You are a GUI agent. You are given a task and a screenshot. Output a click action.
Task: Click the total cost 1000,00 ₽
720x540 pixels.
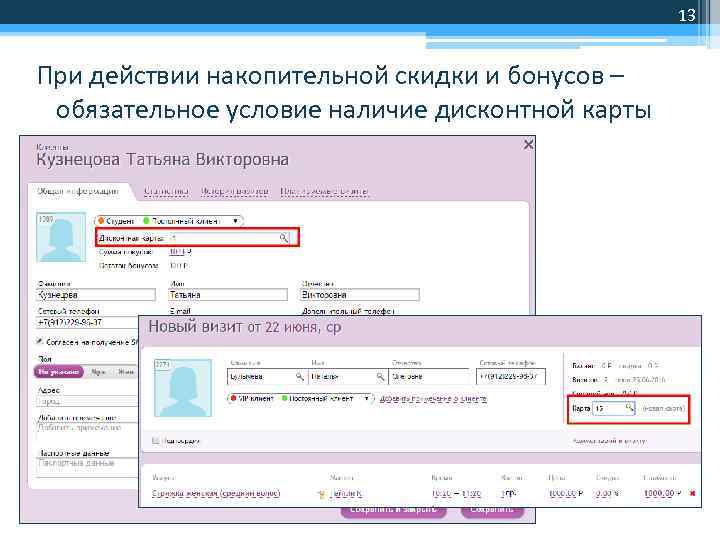pos(662,494)
